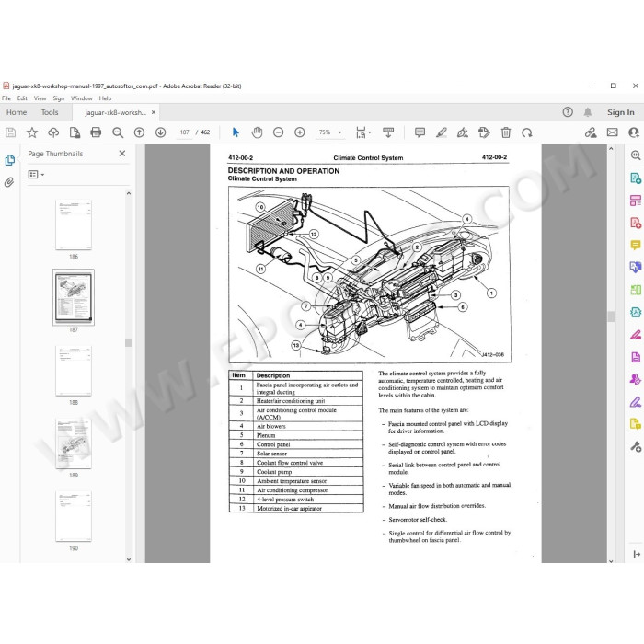Click the scrolling mode toolbar icon
The height and width of the screenshot is (644, 644).
pyautogui.click(x=388, y=132)
